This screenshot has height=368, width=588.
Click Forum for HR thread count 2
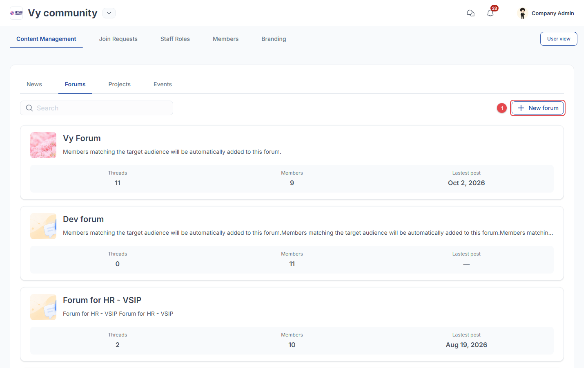[x=118, y=345]
